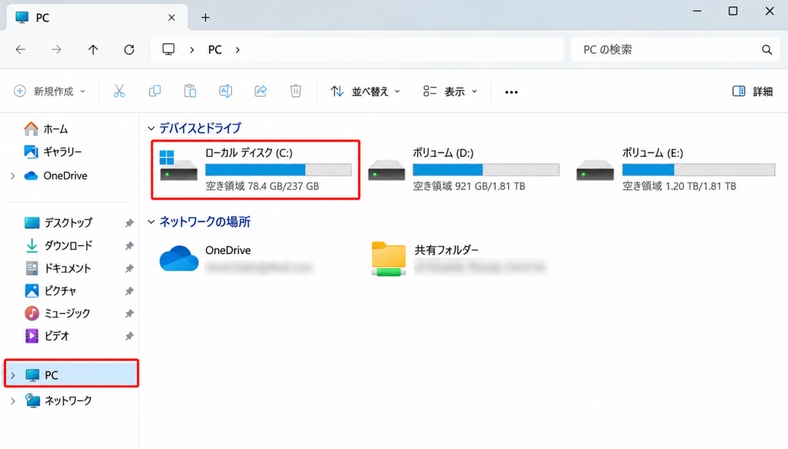The width and height of the screenshot is (788, 449).
Task: Click the Rename icon in toolbar
Action: 225,91
